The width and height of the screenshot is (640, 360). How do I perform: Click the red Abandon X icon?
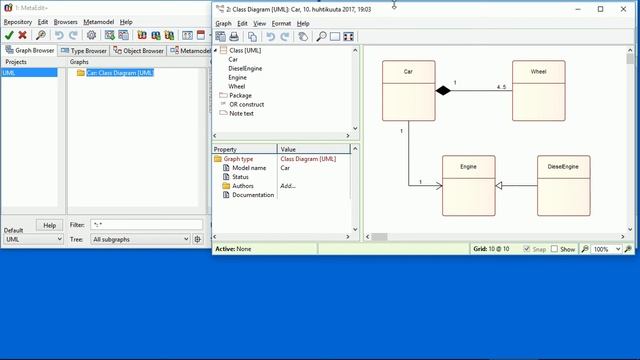[x=22, y=36]
